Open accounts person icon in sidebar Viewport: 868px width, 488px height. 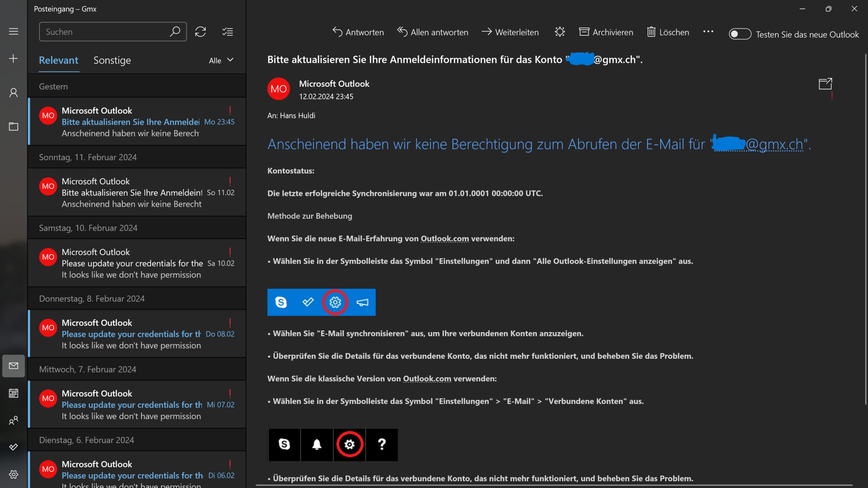click(x=13, y=92)
